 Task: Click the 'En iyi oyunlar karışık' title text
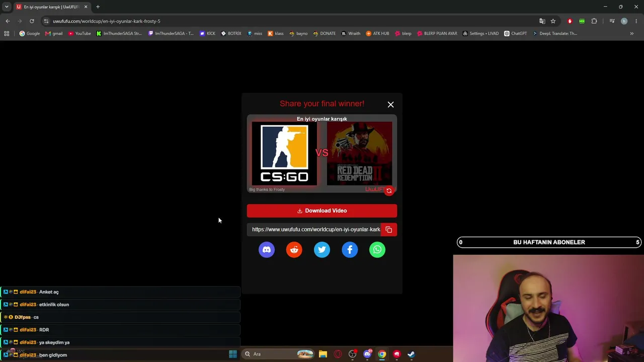pyautogui.click(x=322, y=119)
